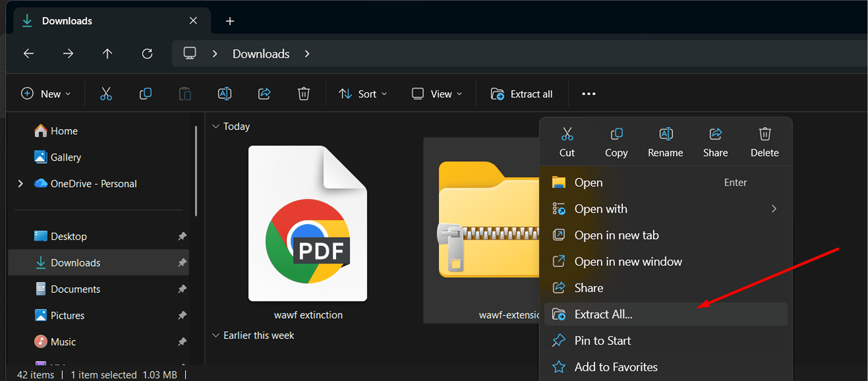Expand Open with submenu
The height and width of the screenshot is (381, 868).
pos(665,209)
